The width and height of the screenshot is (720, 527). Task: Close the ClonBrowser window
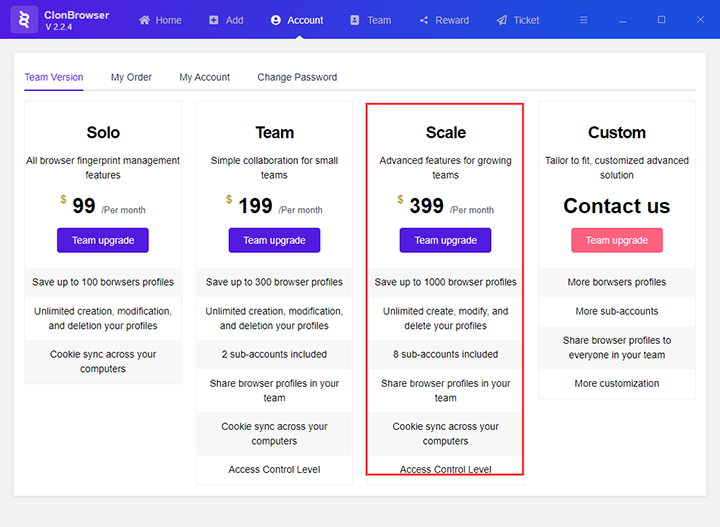coord(700,19)
